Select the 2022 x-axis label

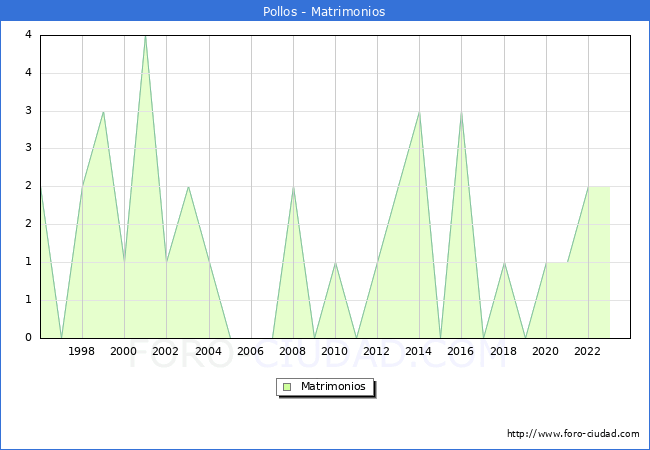click(x=587, y=351)
